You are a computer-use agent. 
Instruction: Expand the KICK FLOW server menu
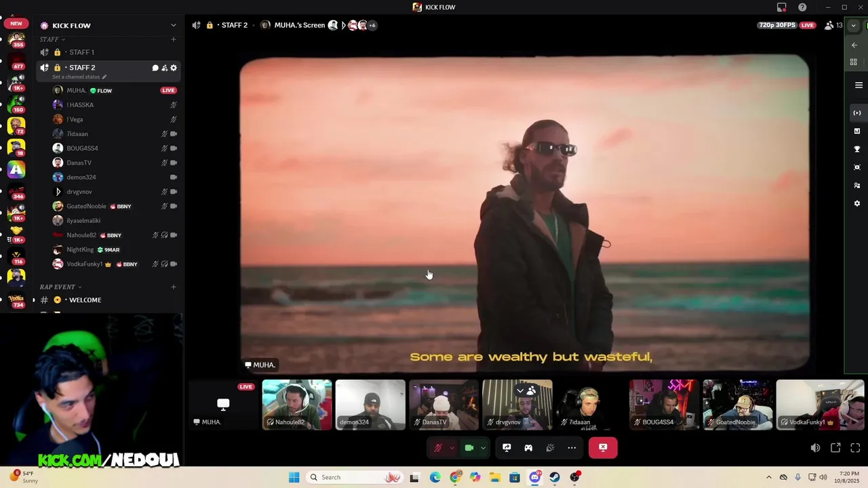pyautogui.click(x=174, y=25)
